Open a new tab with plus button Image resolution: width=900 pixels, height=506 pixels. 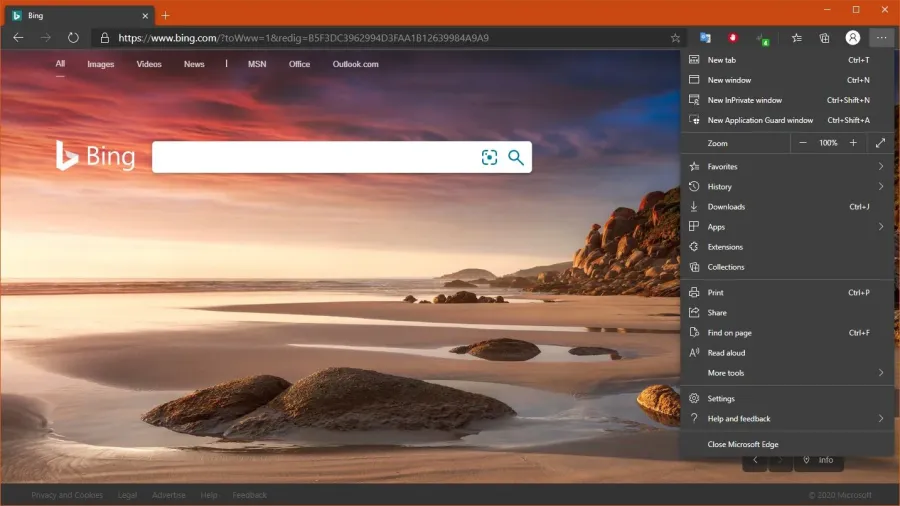165,15
